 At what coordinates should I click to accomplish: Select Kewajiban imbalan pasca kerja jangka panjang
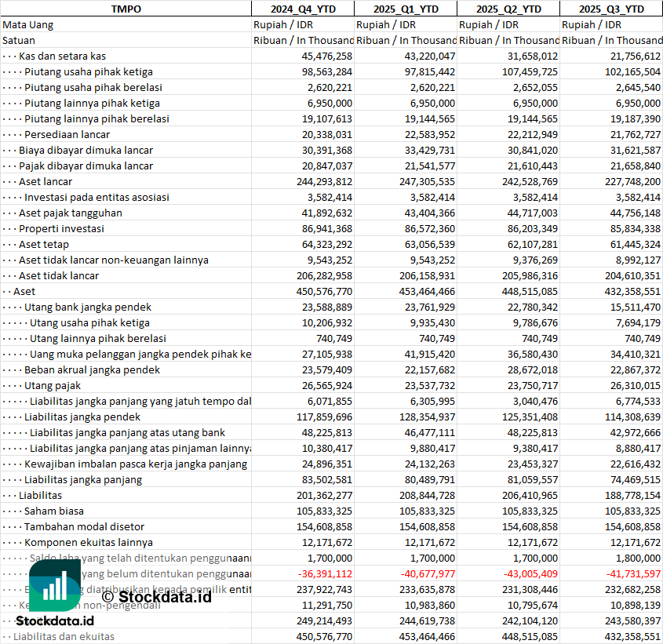(x=135, y=464)
